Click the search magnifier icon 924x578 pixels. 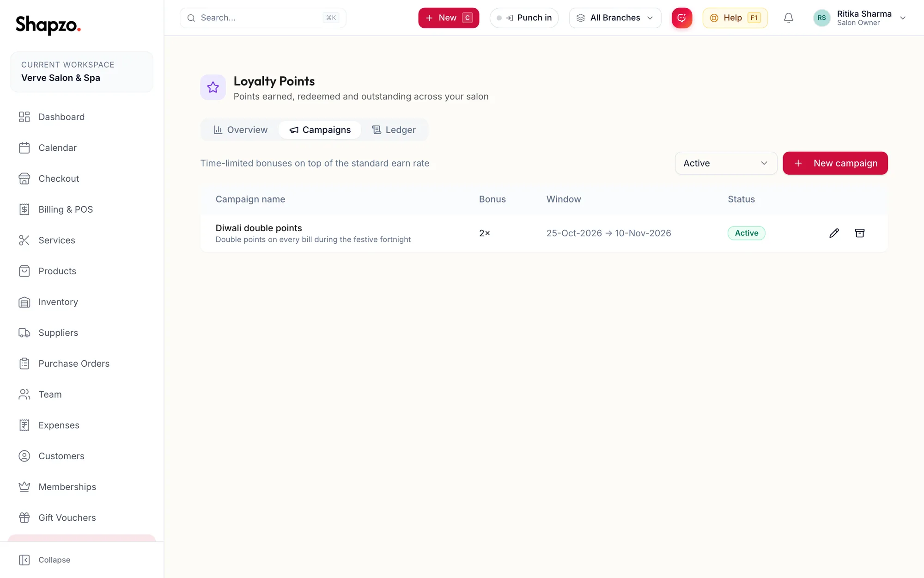(x=191, y=18)
